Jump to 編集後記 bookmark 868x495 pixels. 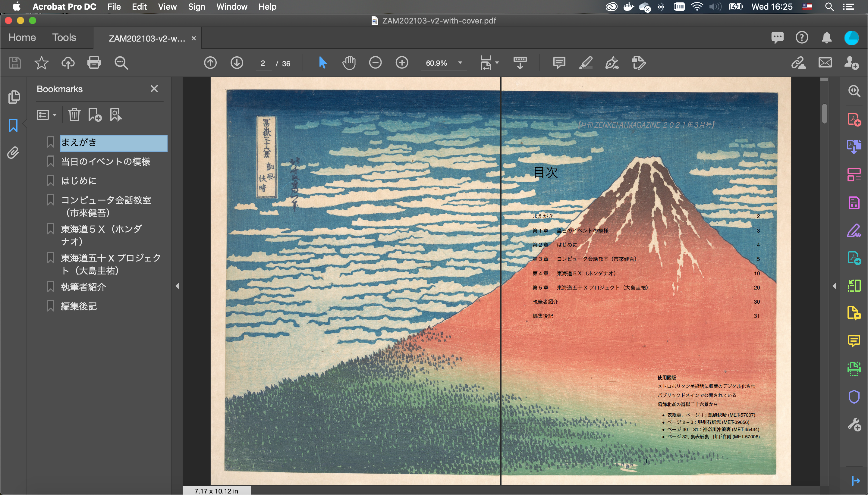click(79, 306)
